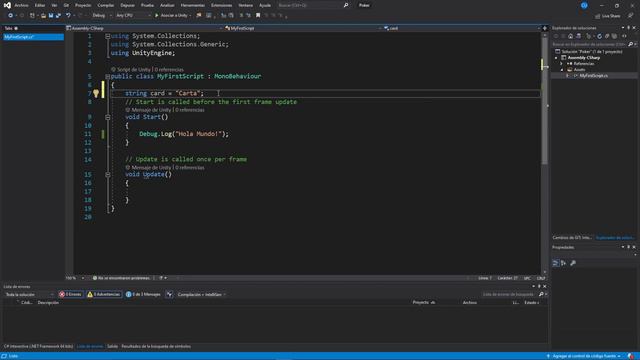640x360 pixels.
Task: Switch to the Salida output tab
Action: coord(112,347)
